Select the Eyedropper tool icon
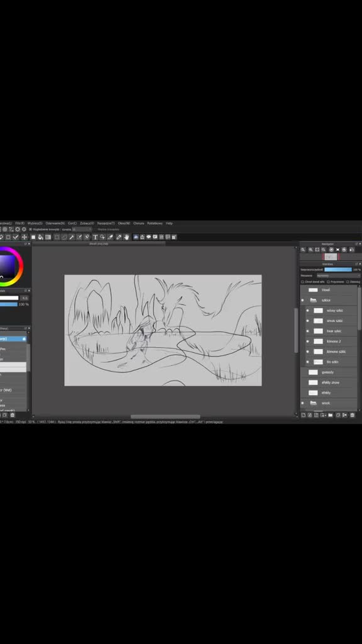The width and height of the screenshot is (362, 644). 111,237
